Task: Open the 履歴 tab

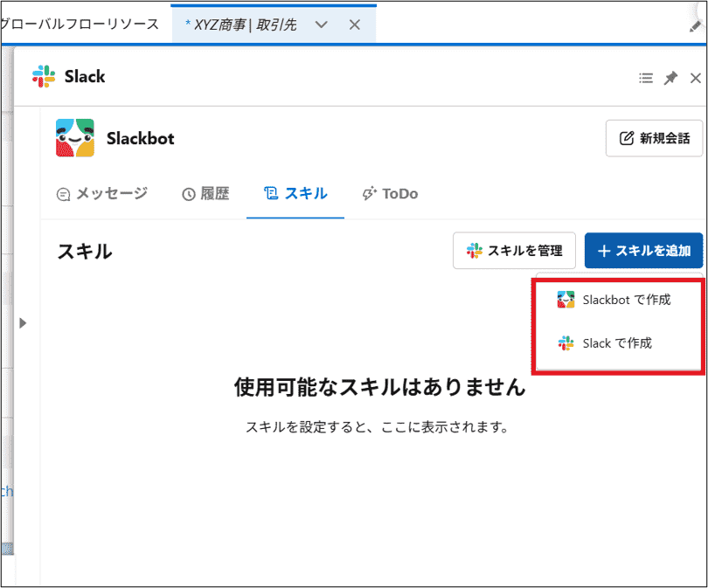Action: coord(205,194)
